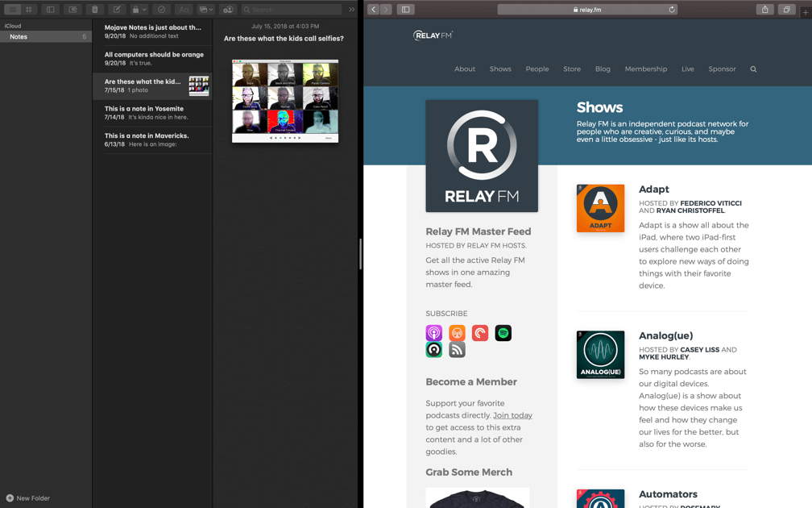This screenshot has height=508, width=812.
Task: Open the Analog(ue) show artwork
Action: click(x=601, y=355)
